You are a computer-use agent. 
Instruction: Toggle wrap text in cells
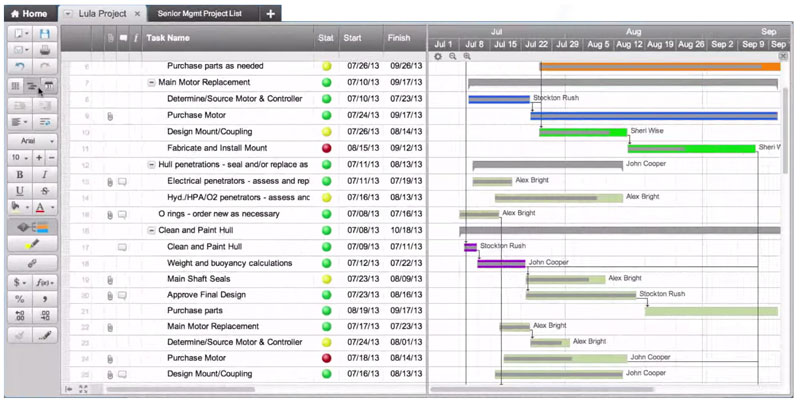(45, 122)
